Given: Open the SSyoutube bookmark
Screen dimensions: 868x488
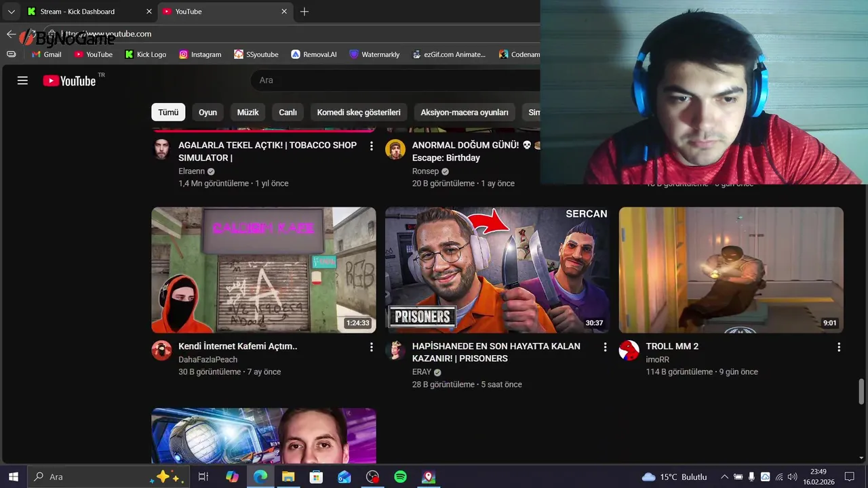Looking at the screenshot, I should coord(256,54).
